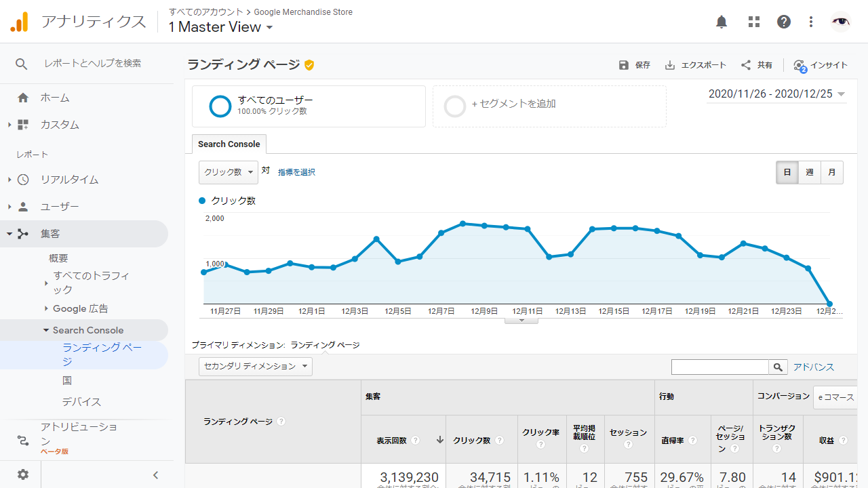Screen dimensions: 868x488
Task: Click the Share icon
Action: point(746,65)
